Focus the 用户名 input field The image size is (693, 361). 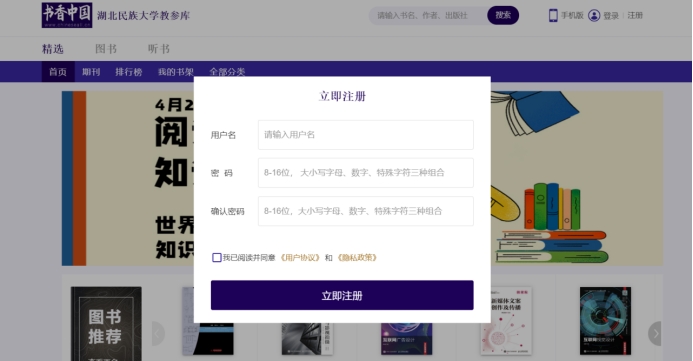[366, 135]
